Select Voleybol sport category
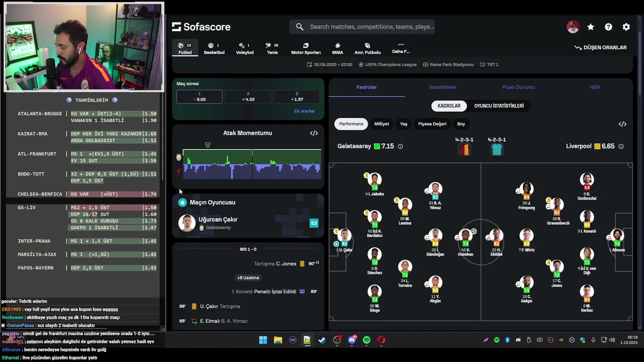This screenshot has width=644, height=362. [245, 49]
